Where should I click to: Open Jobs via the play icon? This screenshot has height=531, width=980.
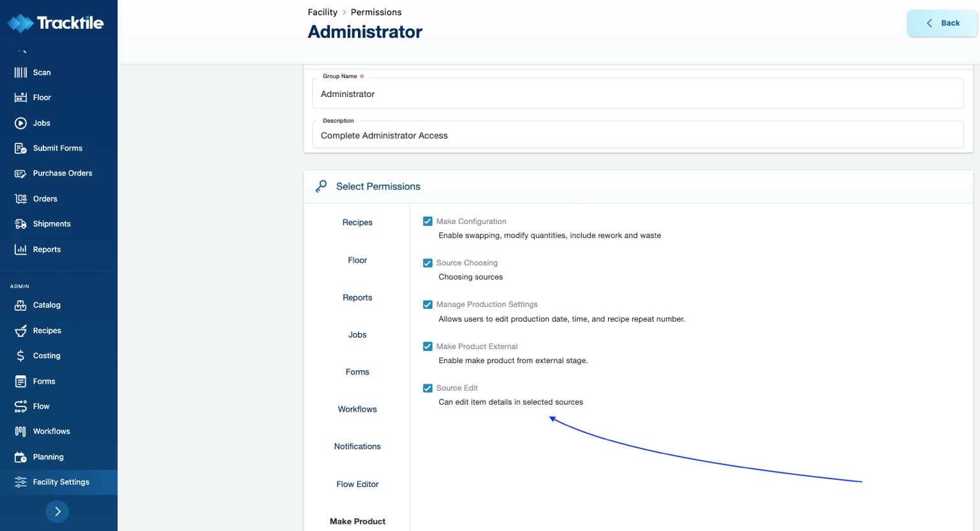[x=20, y=123]
